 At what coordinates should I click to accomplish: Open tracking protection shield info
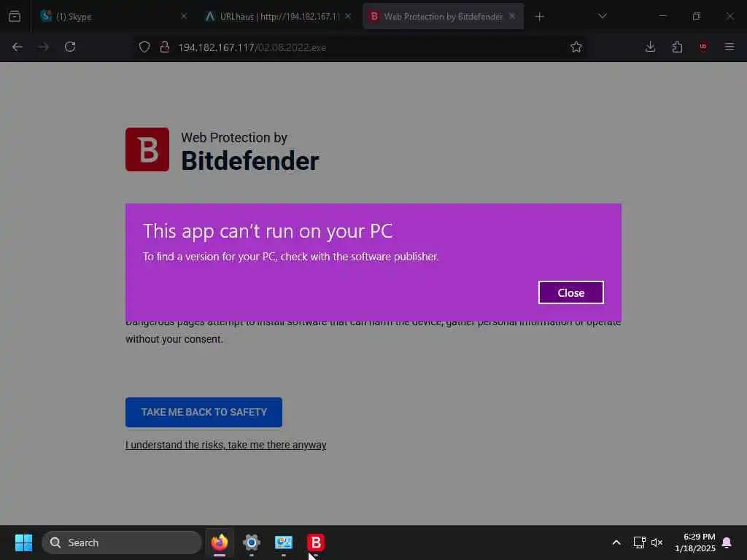pos(144,47)
